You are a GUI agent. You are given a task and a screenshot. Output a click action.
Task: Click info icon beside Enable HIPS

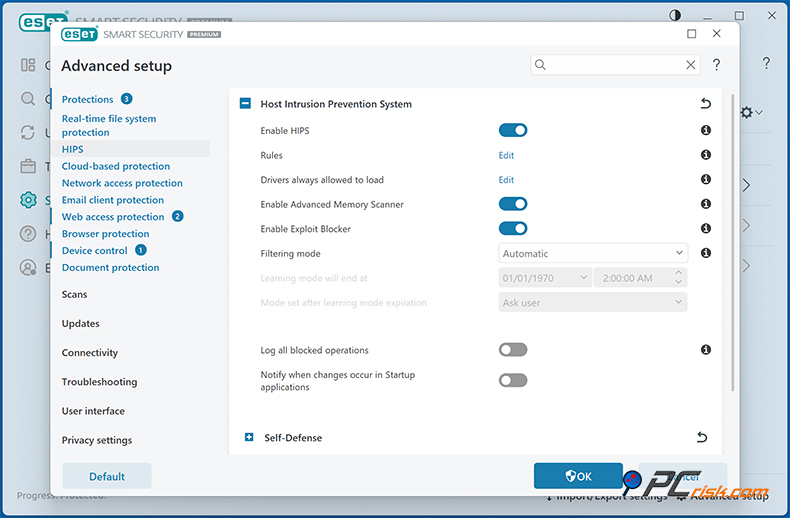tap(706, 131)
